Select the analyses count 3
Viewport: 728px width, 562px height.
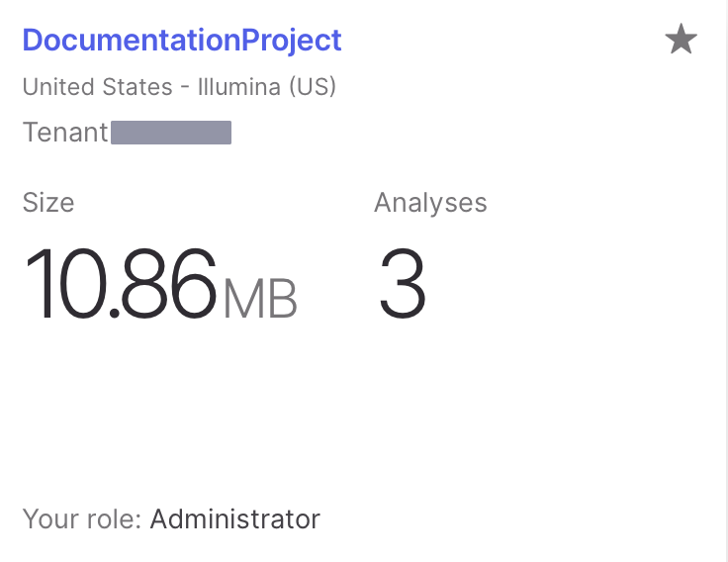402,285
